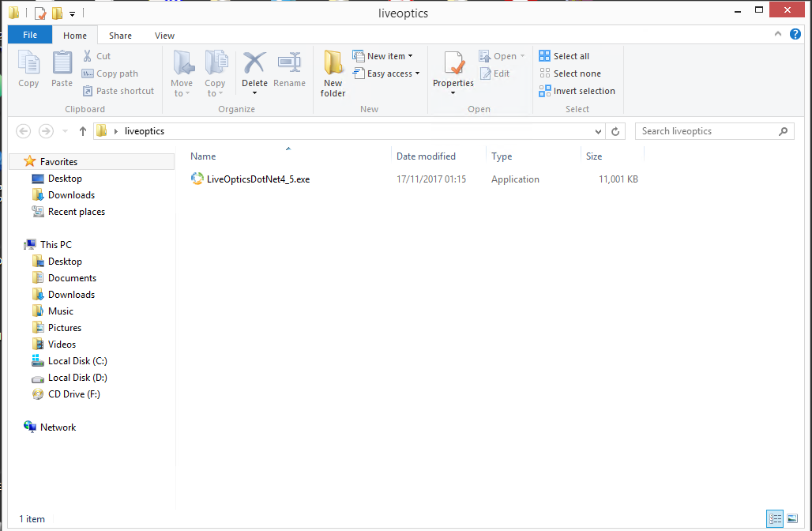Click the Delete red X icon
The width and height of the screenshot is (812, 531).
click(254, 62)
